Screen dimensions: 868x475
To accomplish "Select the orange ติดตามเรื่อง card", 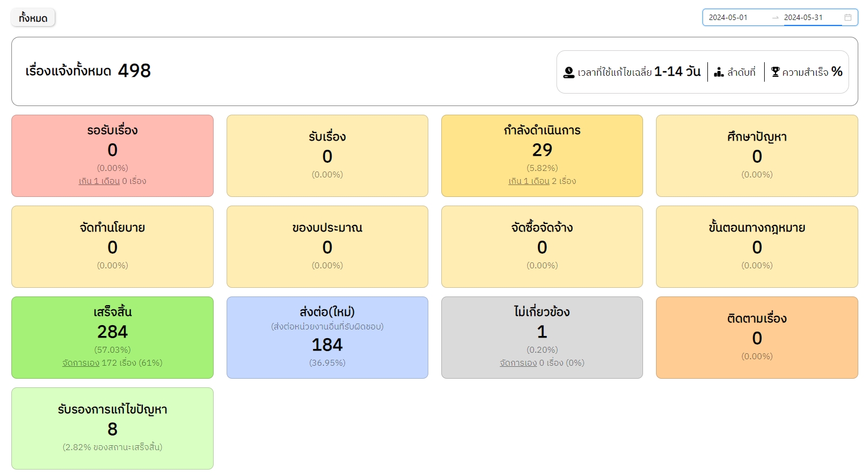I will [x=756, y=337].
